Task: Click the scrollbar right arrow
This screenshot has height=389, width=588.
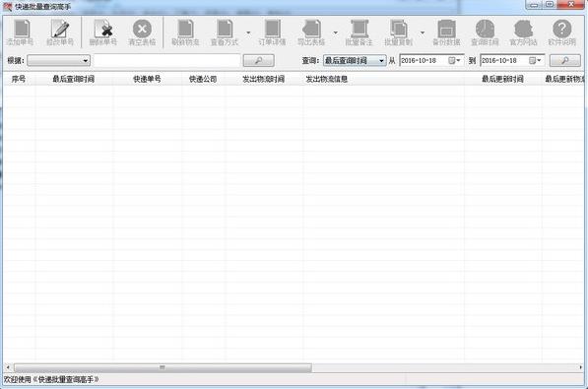Action: pyautogui.click(x=580, y=367)
